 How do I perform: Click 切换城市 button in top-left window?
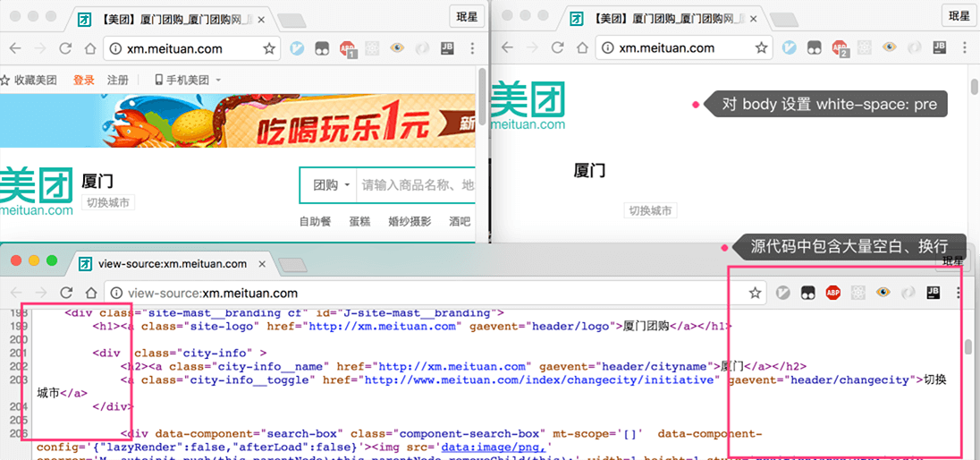(108, 203)
